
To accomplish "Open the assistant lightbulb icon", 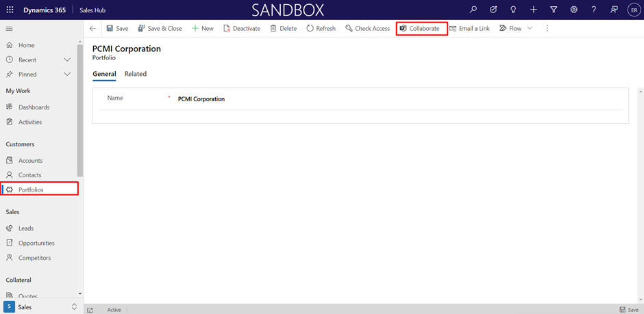I will pos(513,10).
